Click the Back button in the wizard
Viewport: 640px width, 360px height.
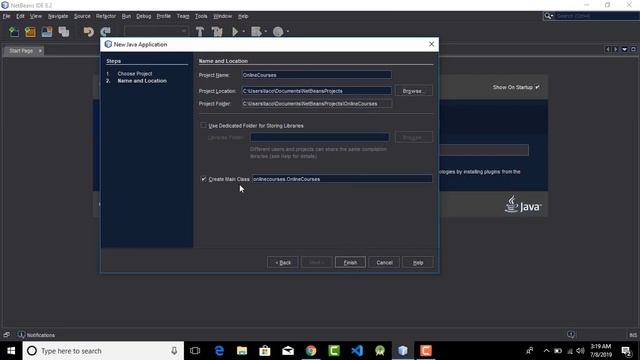[282, 262]
